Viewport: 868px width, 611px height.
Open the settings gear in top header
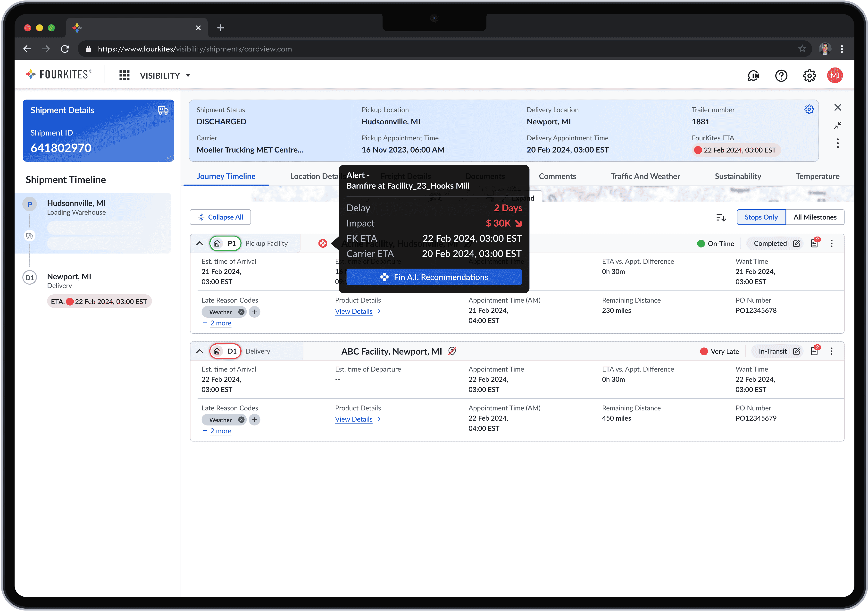pyautogui.click(x=809, y=76)
